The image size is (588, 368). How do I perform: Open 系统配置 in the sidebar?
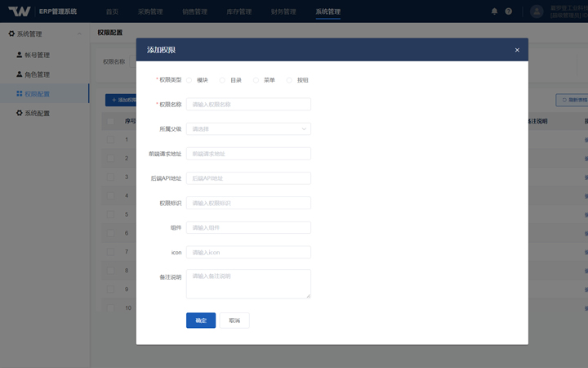click(38, 113)
